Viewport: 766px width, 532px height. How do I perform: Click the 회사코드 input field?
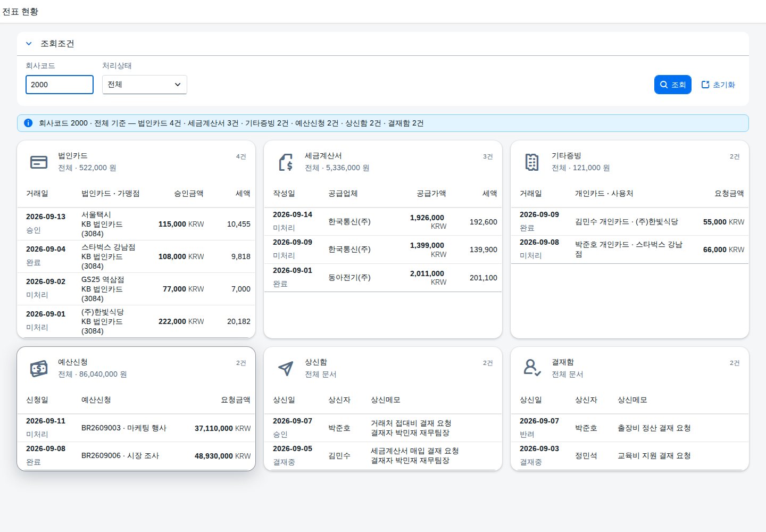pyautogui.click(x=60, y=85)
